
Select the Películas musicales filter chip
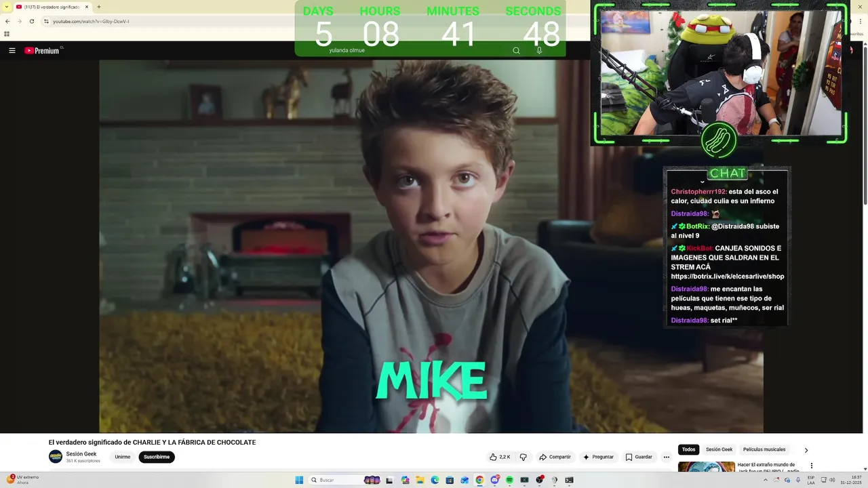pyautogui.click(x=764, y=449)
